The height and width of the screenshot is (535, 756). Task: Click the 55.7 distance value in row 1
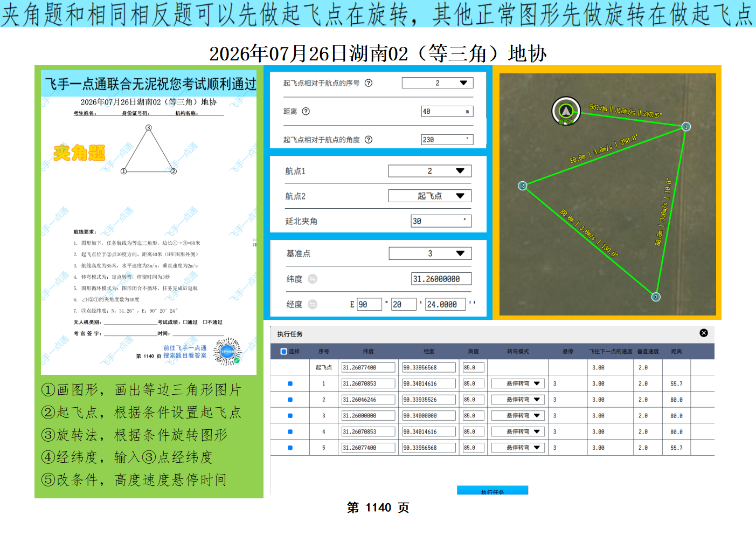coord(676,384)
